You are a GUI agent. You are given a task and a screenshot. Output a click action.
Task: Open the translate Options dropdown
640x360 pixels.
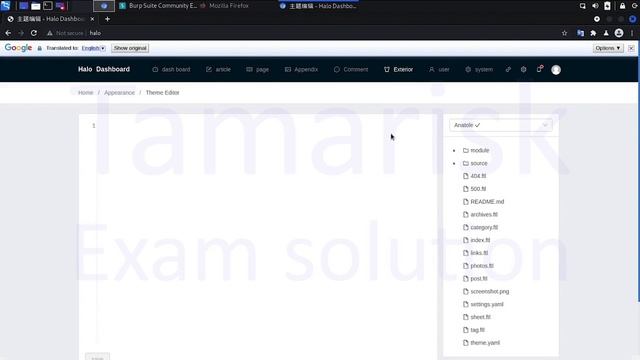[x=608, y=48]
